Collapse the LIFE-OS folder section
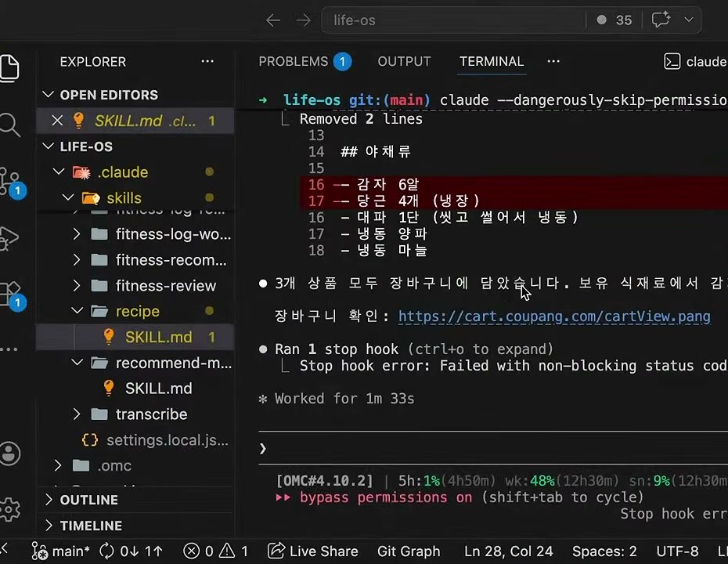The height and width of the screenshot is (564, 728). [48, 146]
